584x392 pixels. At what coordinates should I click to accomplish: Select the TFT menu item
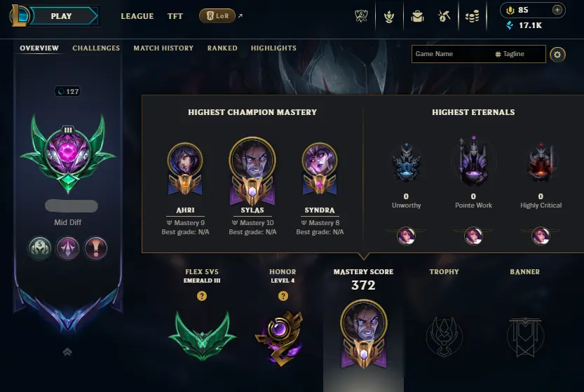(175, 16)
